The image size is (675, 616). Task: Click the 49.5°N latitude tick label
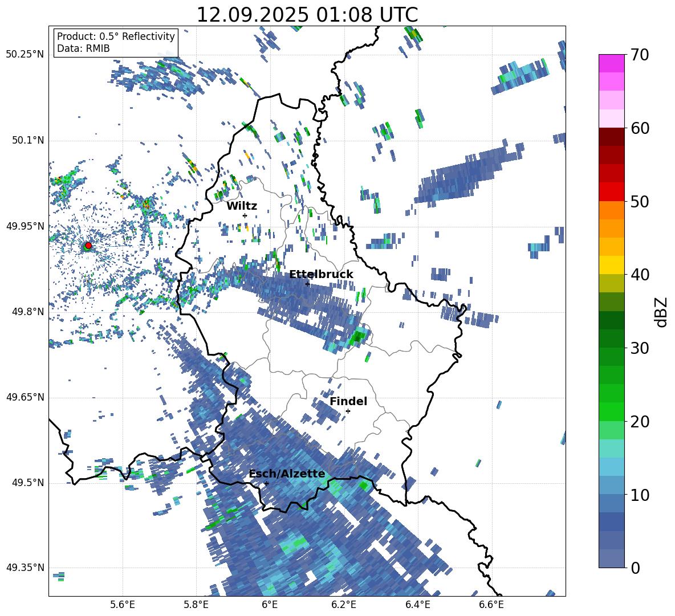point(28,483)
